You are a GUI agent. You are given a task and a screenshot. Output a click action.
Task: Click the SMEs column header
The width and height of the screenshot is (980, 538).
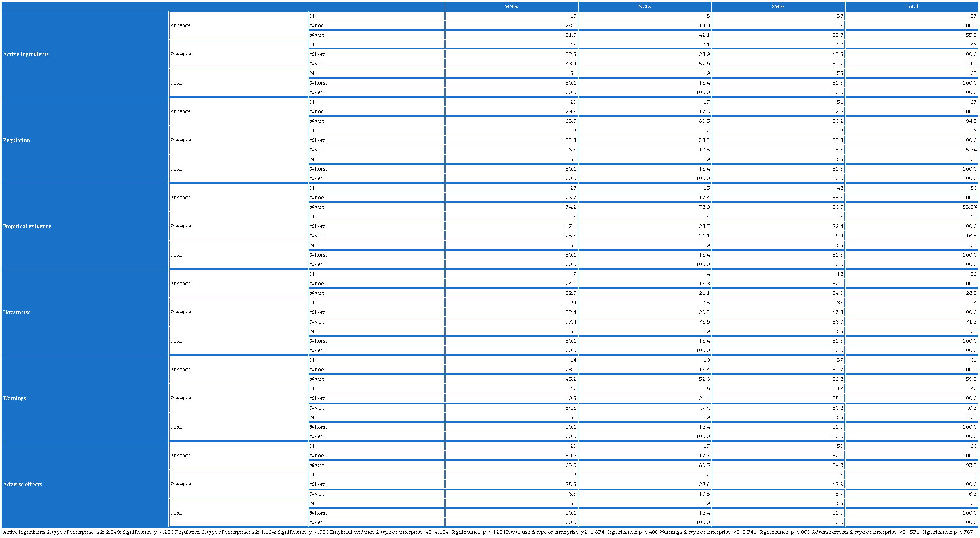pos(778,6)
